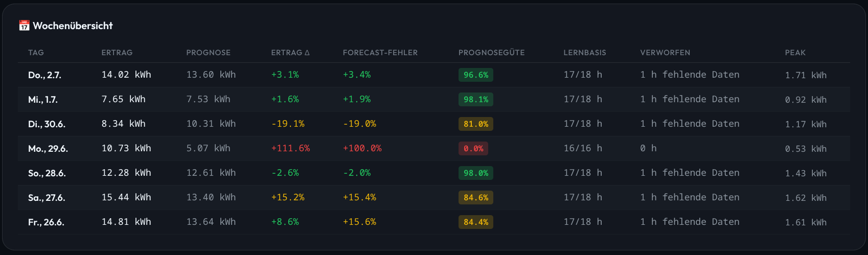The height and width of the screenshot is (255, 868).
Task: Click the PROGNOSEGÜTE column header
Action: [x=491, y=53]
